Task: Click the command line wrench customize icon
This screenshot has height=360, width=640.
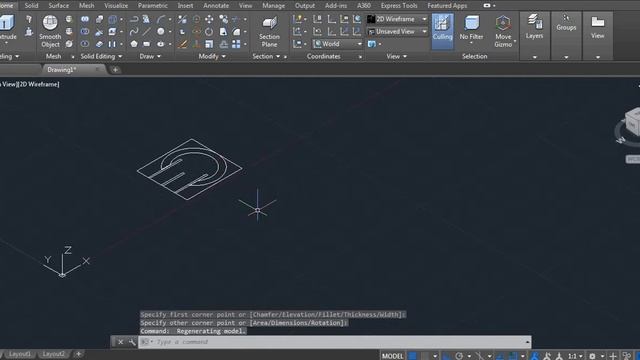Action: [132, 342]
